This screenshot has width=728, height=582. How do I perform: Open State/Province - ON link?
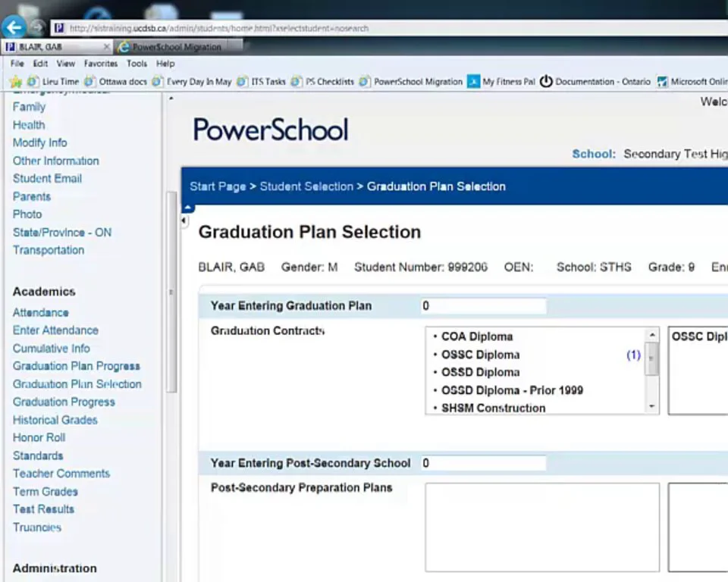click(62, 232)
